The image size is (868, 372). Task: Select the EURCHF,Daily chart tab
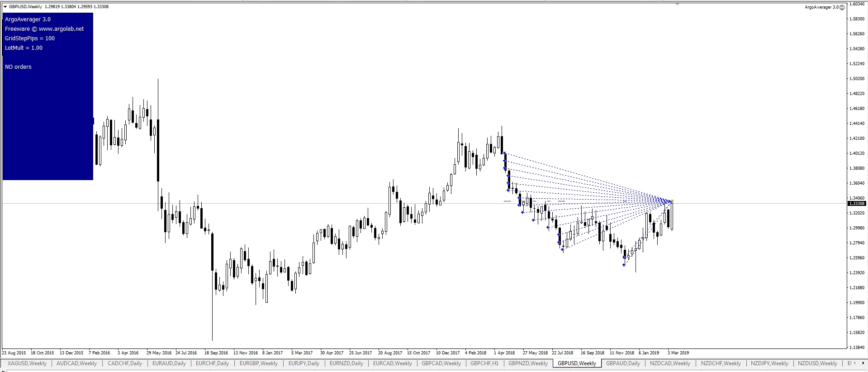212,363
